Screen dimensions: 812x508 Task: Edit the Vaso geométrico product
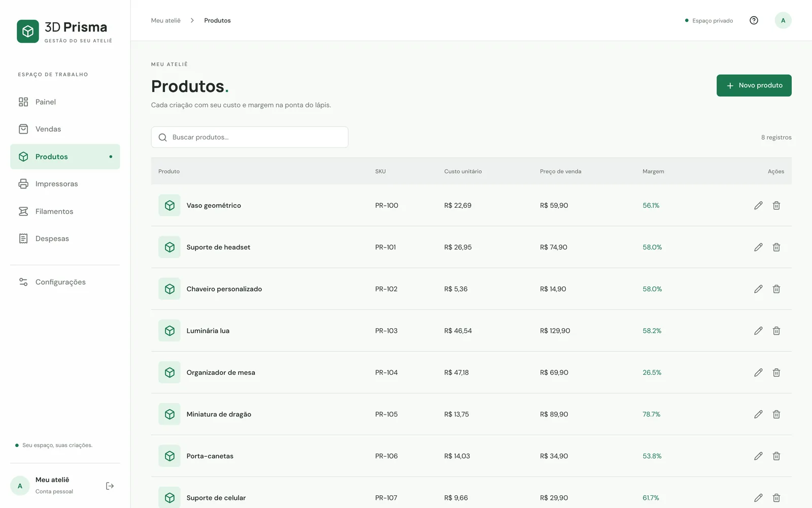tap(758, 205)
